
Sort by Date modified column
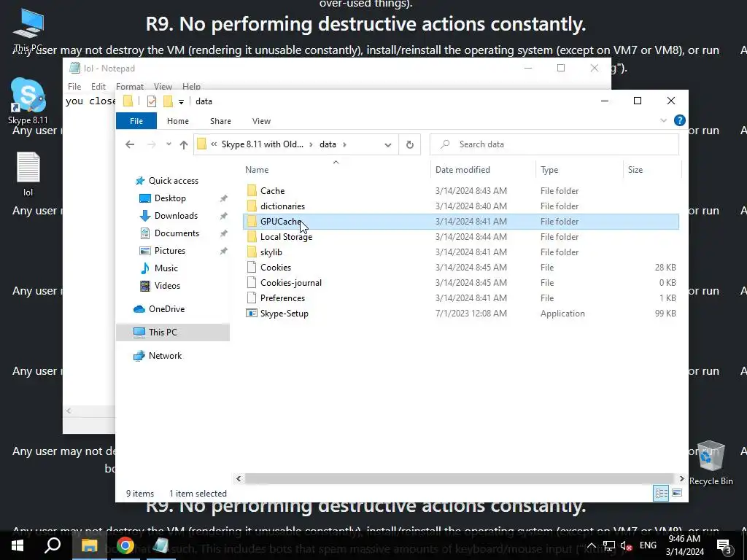pos(483,169)
